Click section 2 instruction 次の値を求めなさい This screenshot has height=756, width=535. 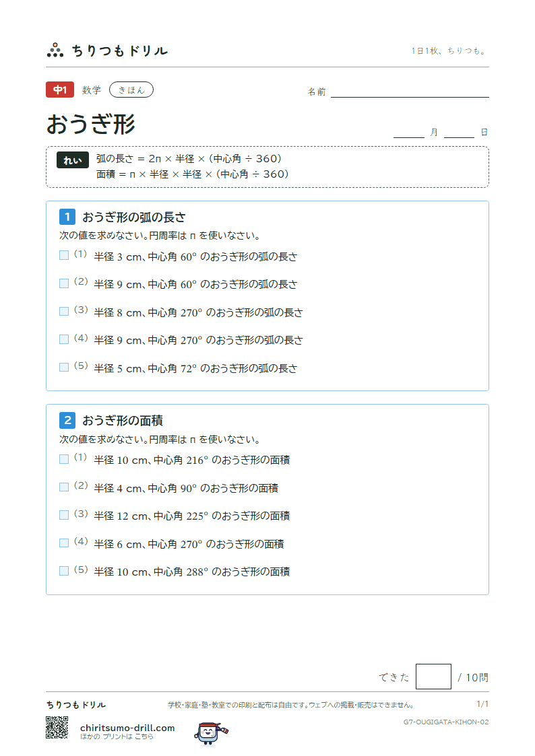pos(160,439)
